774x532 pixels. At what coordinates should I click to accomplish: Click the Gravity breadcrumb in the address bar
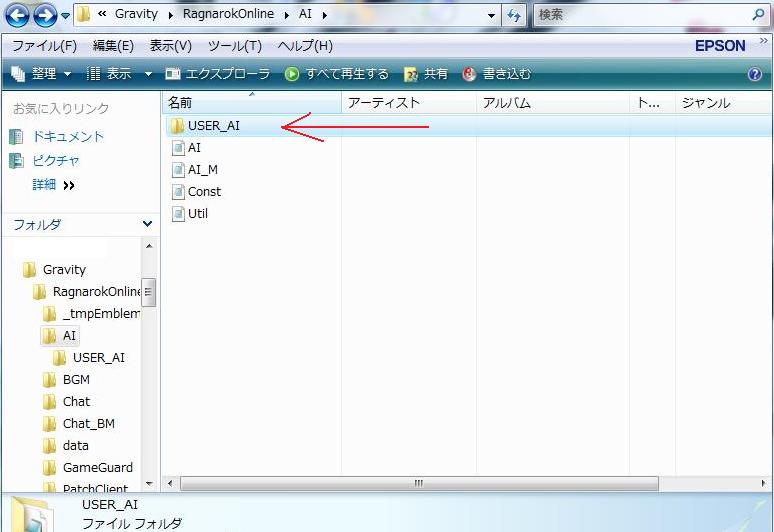[136, 14]
